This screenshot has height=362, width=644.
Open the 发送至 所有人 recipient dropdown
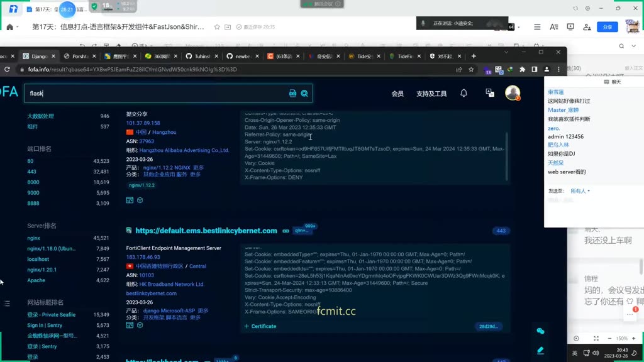580,191
